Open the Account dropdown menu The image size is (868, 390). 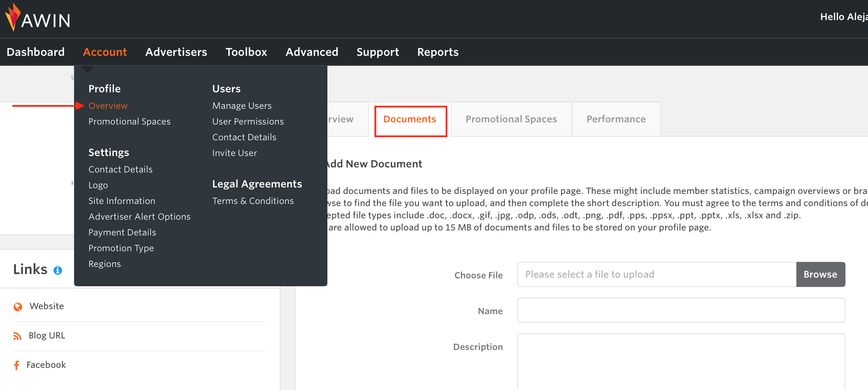click(105, 52)
